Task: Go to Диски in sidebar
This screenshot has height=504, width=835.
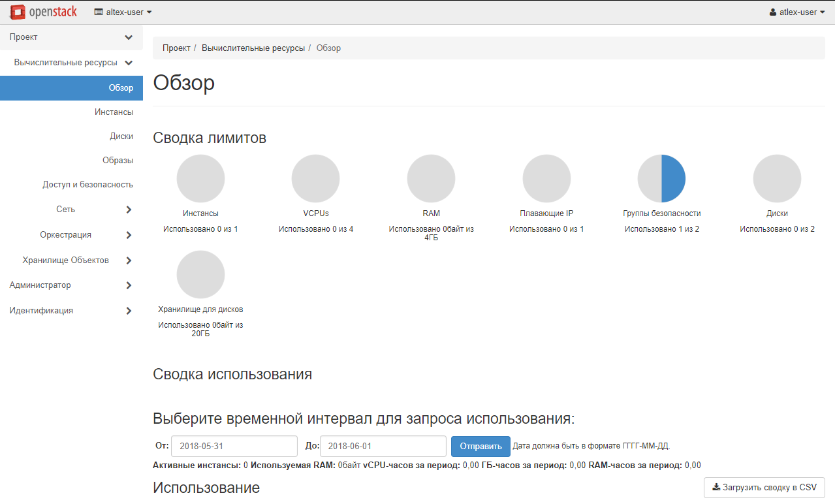Action: tap(121, 136)
